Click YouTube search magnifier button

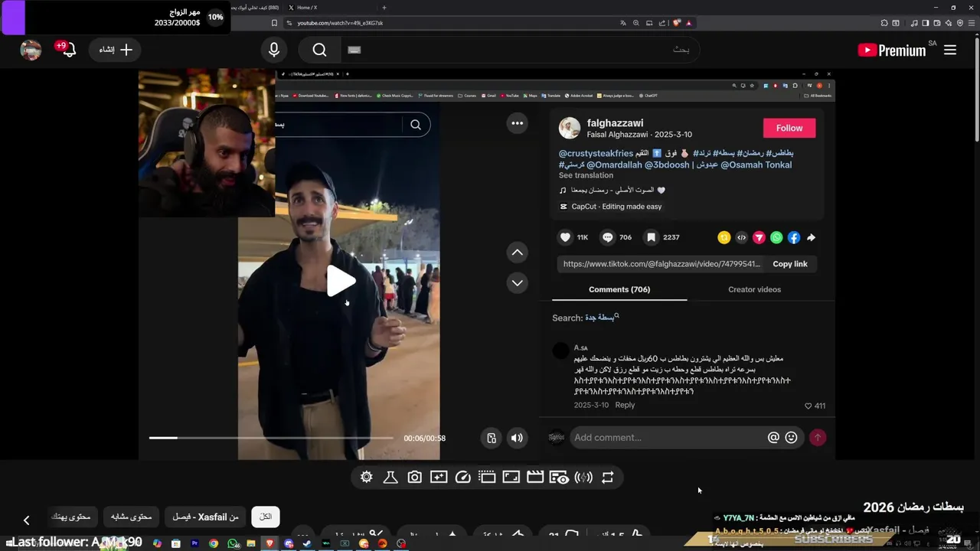[320, 50]
